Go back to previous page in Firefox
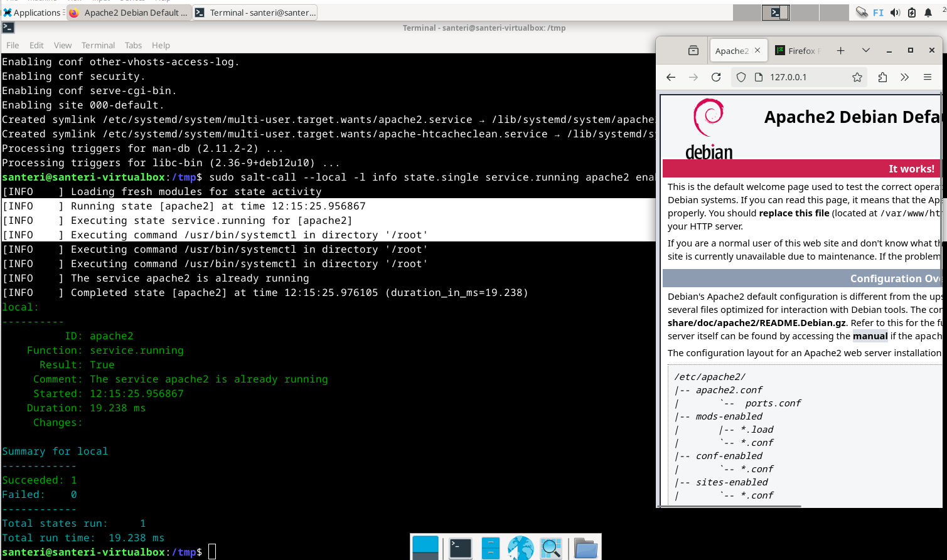The height and width of the screenshot is (560, 947). 671,77
